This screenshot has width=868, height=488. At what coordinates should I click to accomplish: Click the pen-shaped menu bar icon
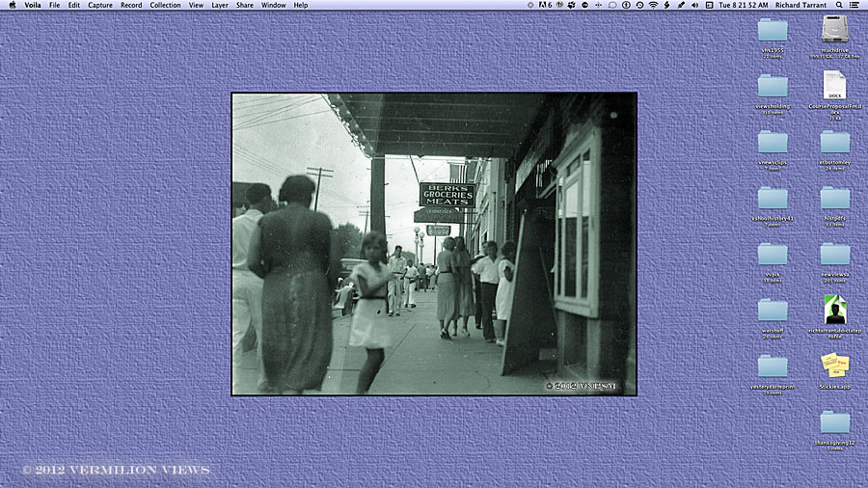681,5
